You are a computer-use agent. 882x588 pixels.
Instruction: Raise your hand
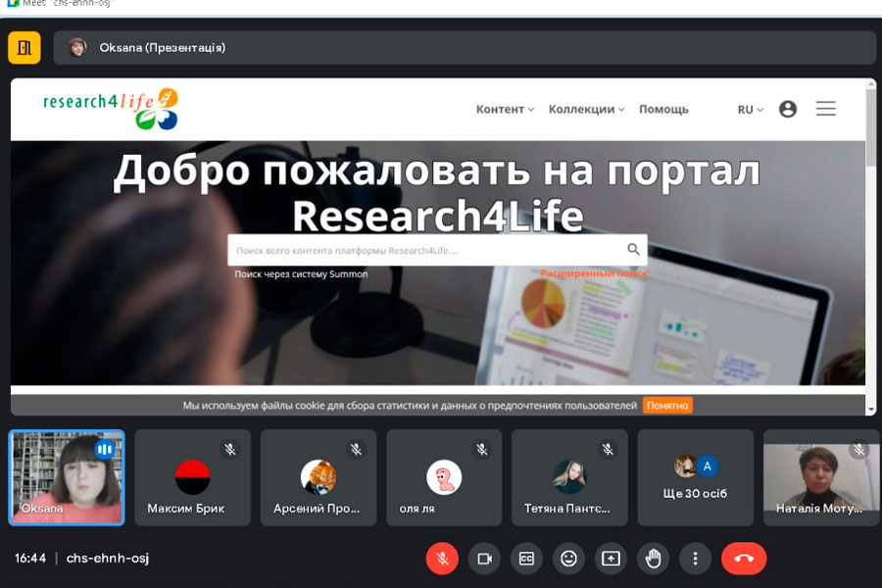(653, 559)
